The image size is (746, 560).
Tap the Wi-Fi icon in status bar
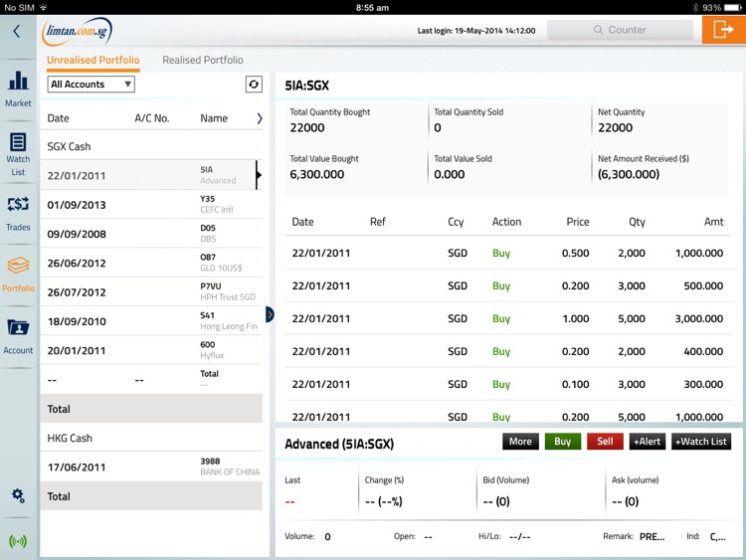44,8
